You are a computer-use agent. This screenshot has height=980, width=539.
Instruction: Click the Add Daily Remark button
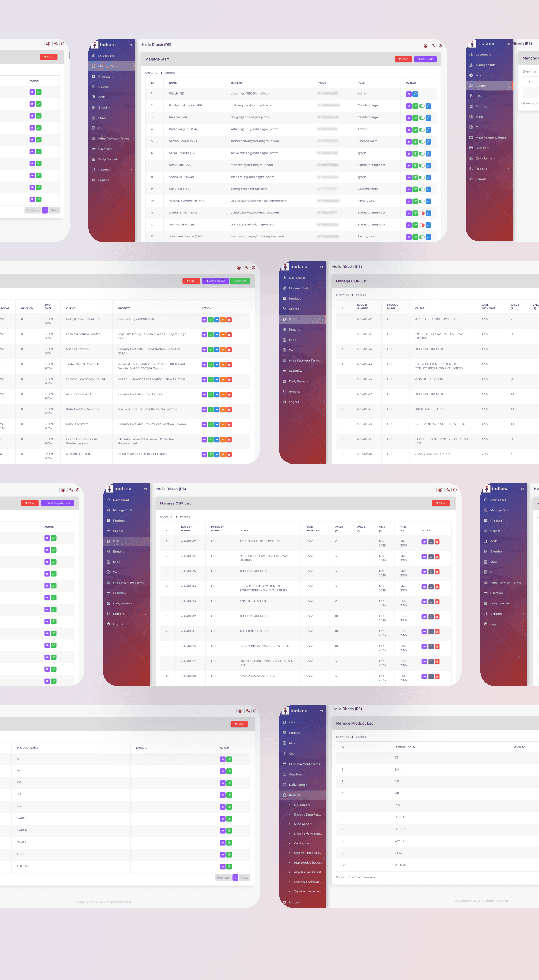click(57, 503)
